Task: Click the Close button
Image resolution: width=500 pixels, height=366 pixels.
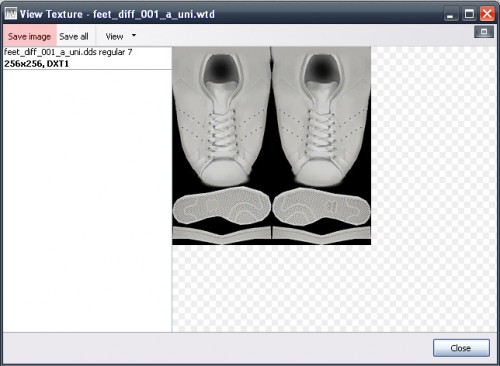Action: [461, 348]
